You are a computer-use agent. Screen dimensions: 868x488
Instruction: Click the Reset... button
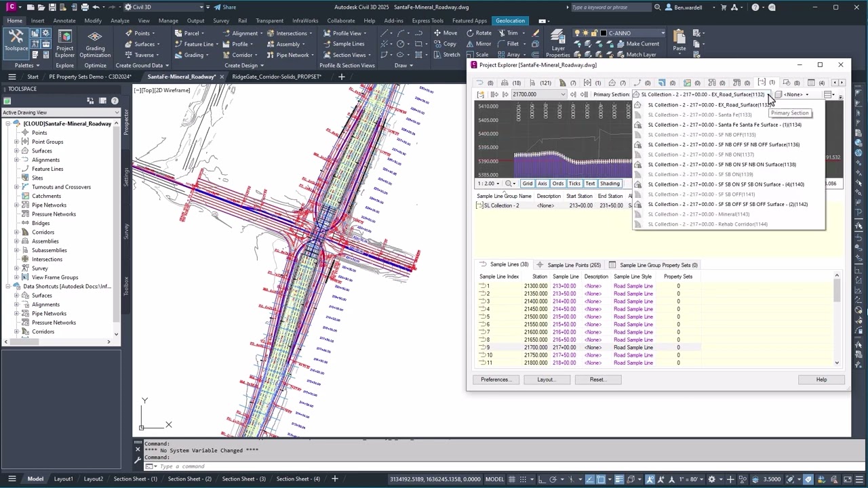click(x=598, y=380)
